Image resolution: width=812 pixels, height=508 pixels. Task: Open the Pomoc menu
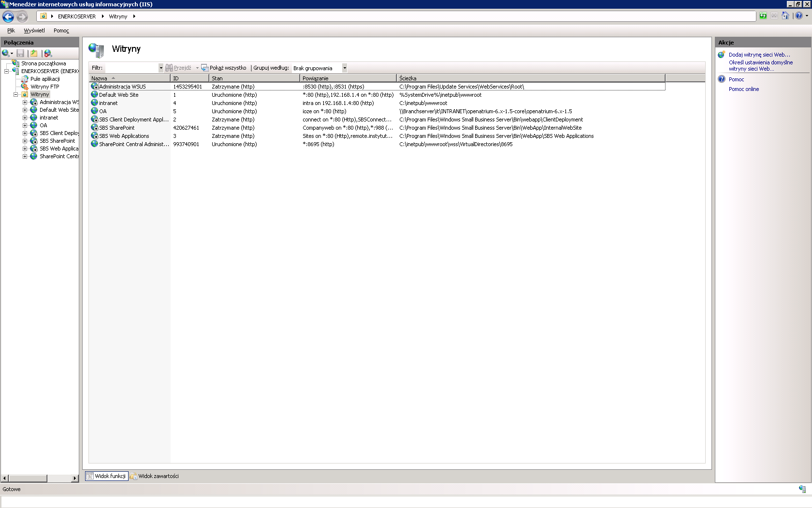[x=61, y=30]
